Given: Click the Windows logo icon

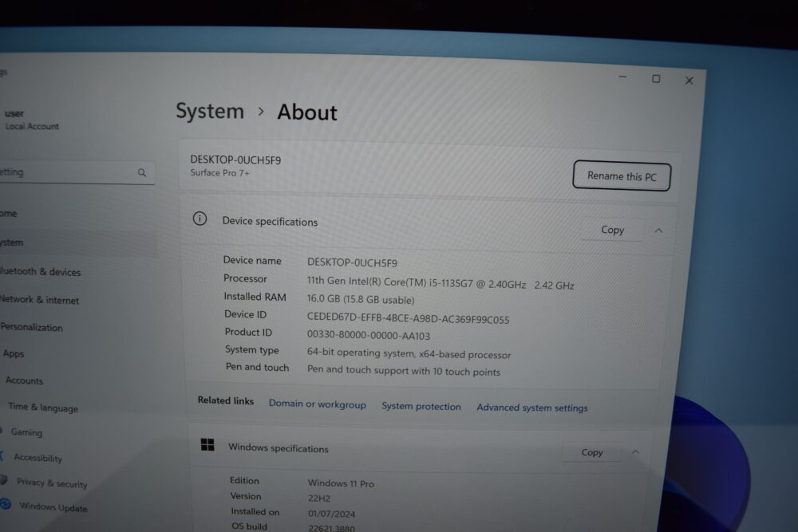Looking at the screenshot, I should tap(207, 445).
